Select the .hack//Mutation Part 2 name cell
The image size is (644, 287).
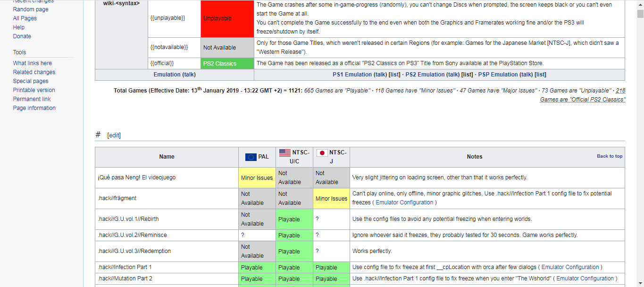coord(167,279)
